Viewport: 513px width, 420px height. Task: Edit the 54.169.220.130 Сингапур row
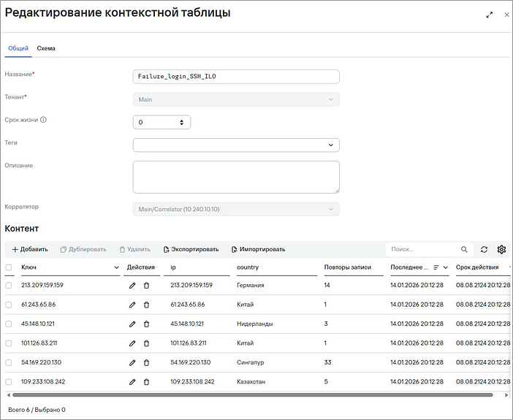(132, 363)
